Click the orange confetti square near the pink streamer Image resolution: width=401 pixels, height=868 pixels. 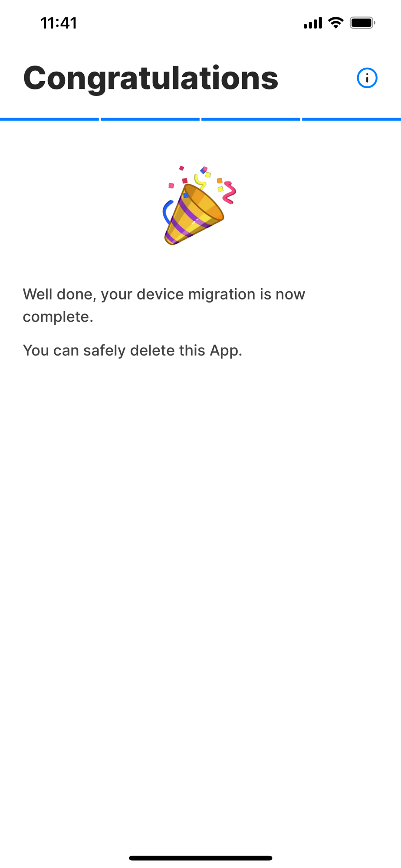click(220, 181)
